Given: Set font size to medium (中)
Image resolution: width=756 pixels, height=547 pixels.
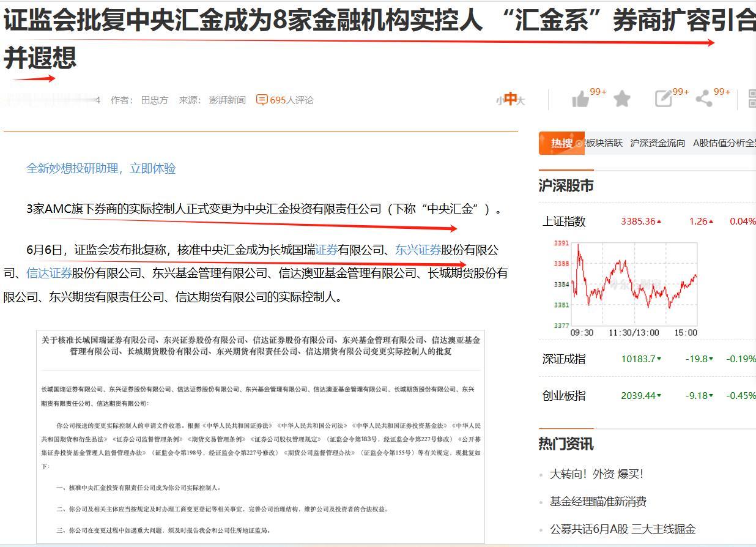Looking at the screenshot, I should pos(510,99).
